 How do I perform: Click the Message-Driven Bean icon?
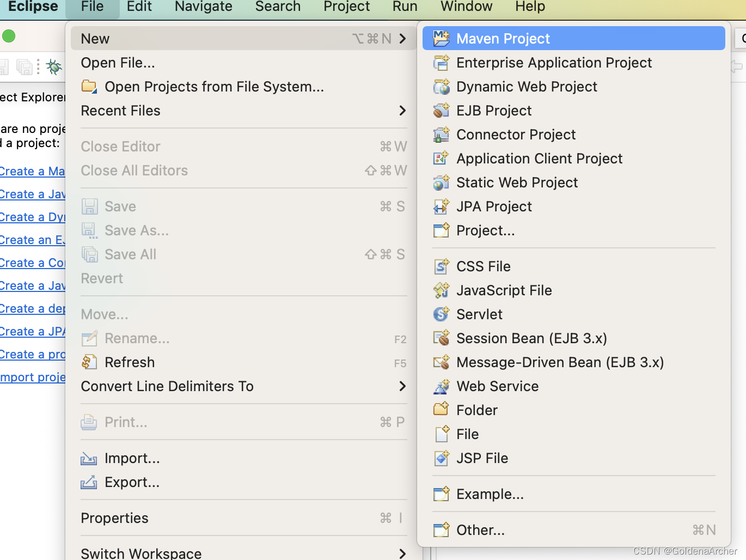[x=441, y=362]
